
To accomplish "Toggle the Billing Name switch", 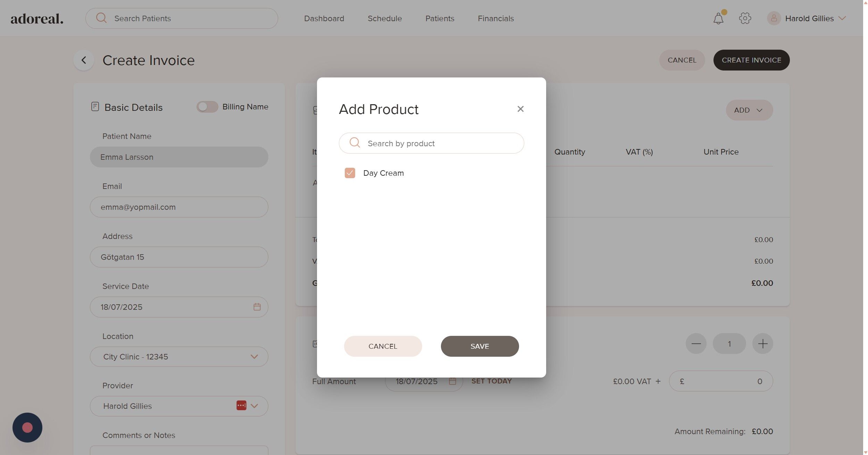I will coord(207,107).
